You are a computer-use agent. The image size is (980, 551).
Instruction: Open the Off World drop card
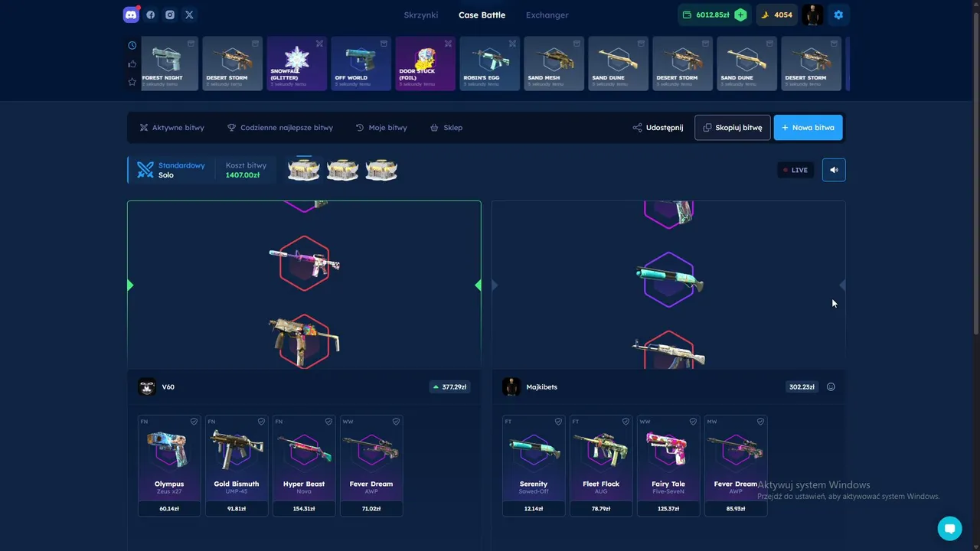(x=361, y=64)
